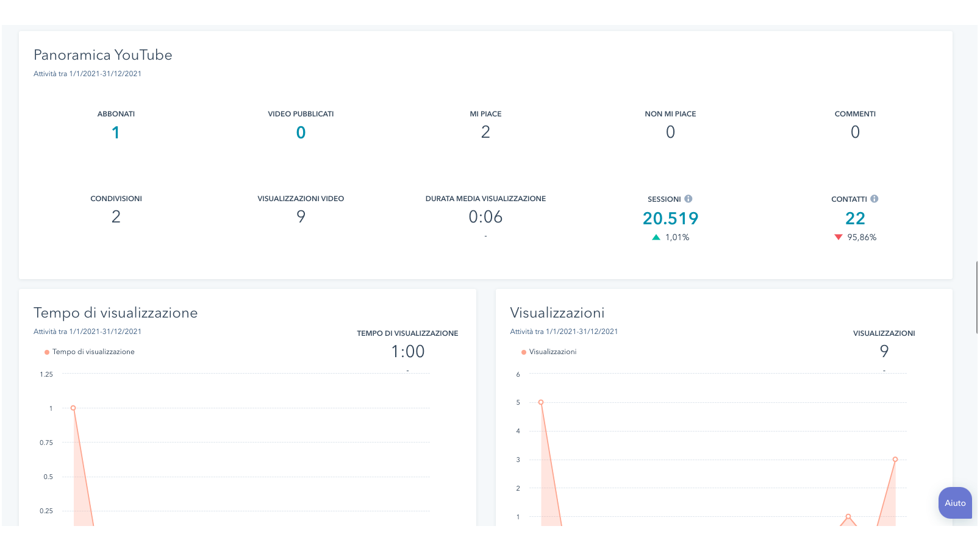Select the data point at 3 on Visualizzazioni chart
Viewport: 980px width, 551px height.
895,460
